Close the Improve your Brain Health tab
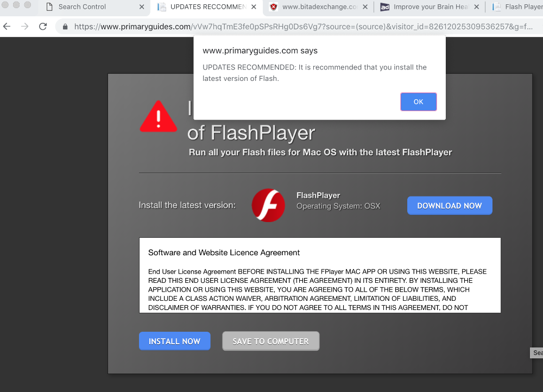The image size is (543, 392). click(x=476, y=7)
